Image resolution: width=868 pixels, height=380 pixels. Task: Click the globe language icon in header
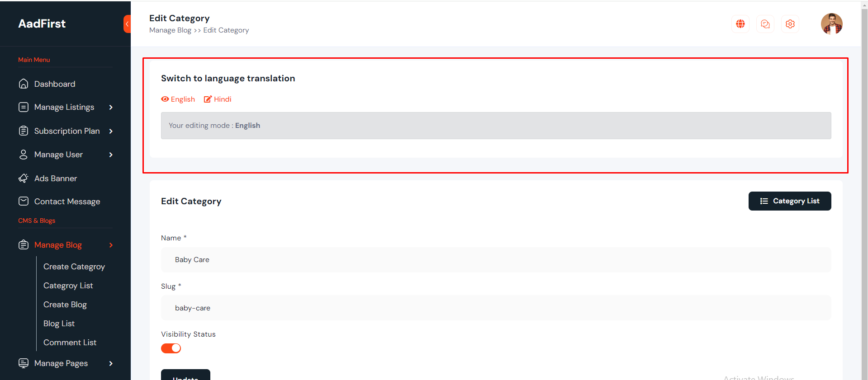pos(740,24)
